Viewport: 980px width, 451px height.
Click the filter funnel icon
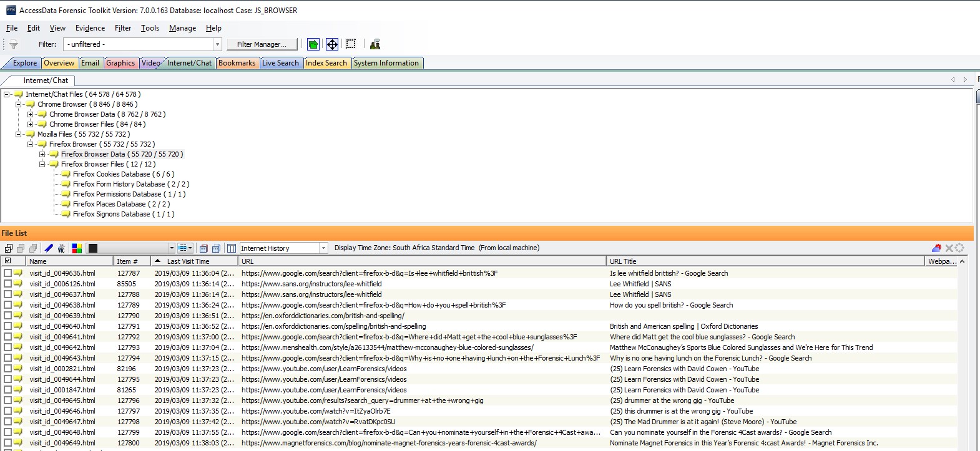pyautogui.click(x=13, y=44)
